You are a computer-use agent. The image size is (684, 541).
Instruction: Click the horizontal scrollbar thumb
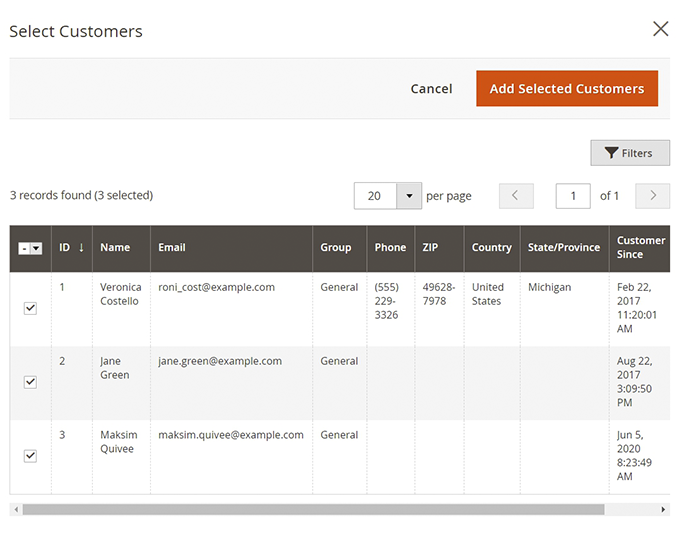pos(312,509)
